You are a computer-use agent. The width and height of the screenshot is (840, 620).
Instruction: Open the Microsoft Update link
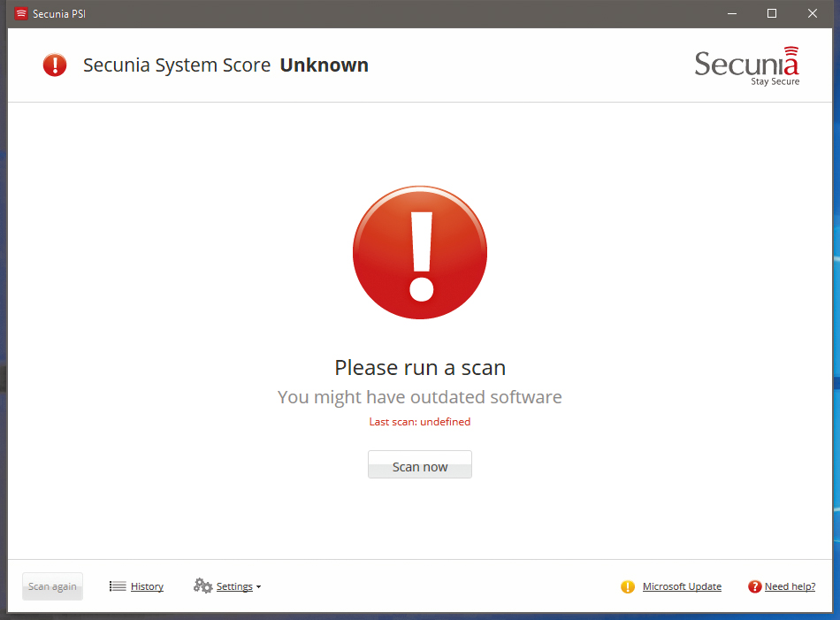[682, 586]
